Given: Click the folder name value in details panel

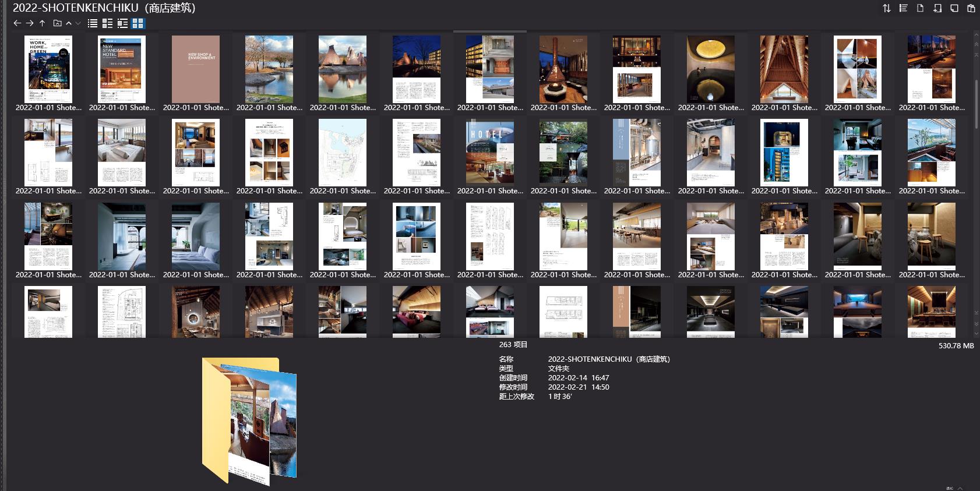Looking at the screenshot, I should coord(609,359).
